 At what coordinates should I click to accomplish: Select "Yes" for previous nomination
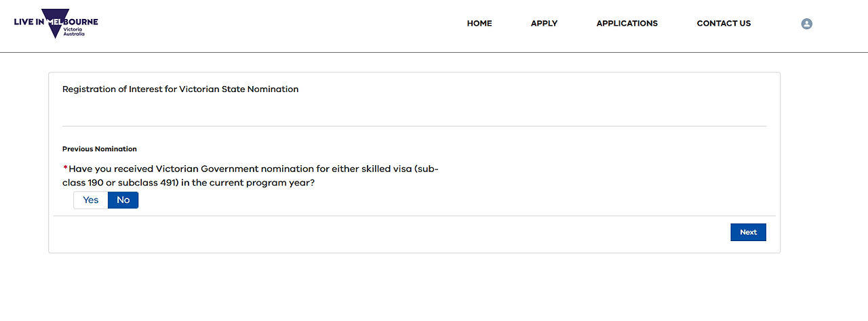click(x=91, y=200)
